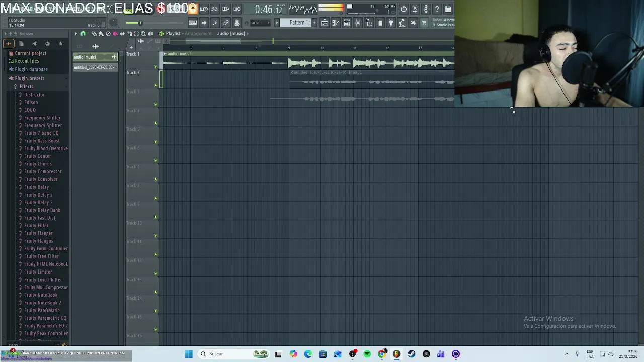Select the Delete tool in Playlist
Screen dimensions: 644x362
tap(108, 34)
